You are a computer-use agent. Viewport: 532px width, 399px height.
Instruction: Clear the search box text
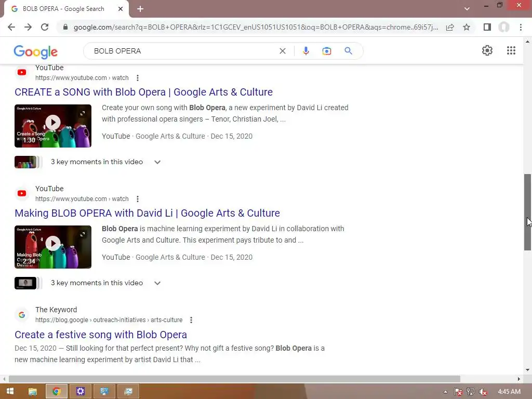(x=282, y=51)
